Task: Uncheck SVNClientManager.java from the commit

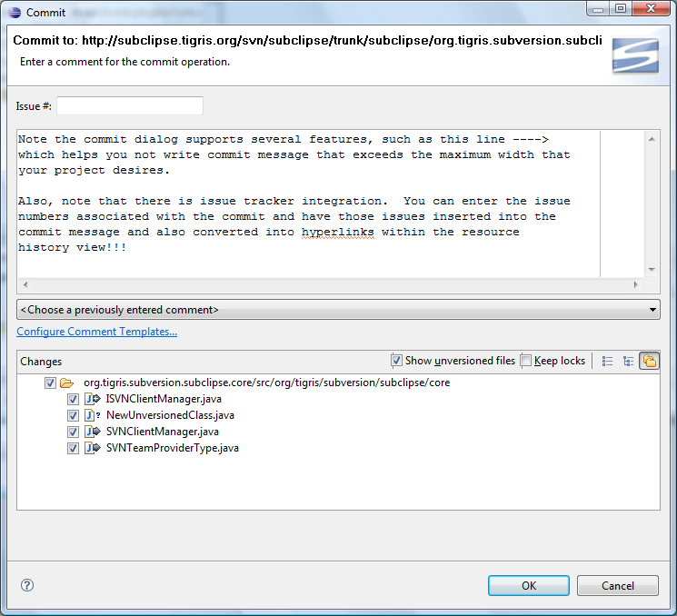Action: (73, 432)
